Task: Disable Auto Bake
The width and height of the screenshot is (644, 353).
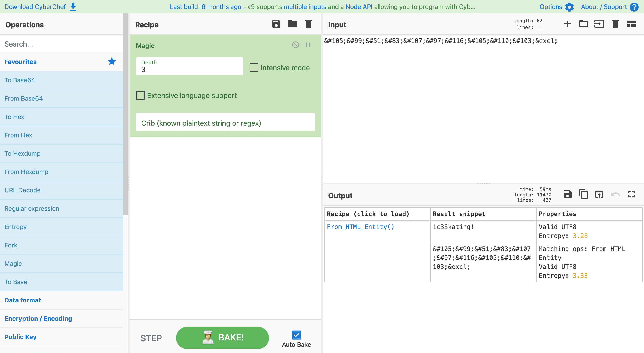Action: point(296,334)
